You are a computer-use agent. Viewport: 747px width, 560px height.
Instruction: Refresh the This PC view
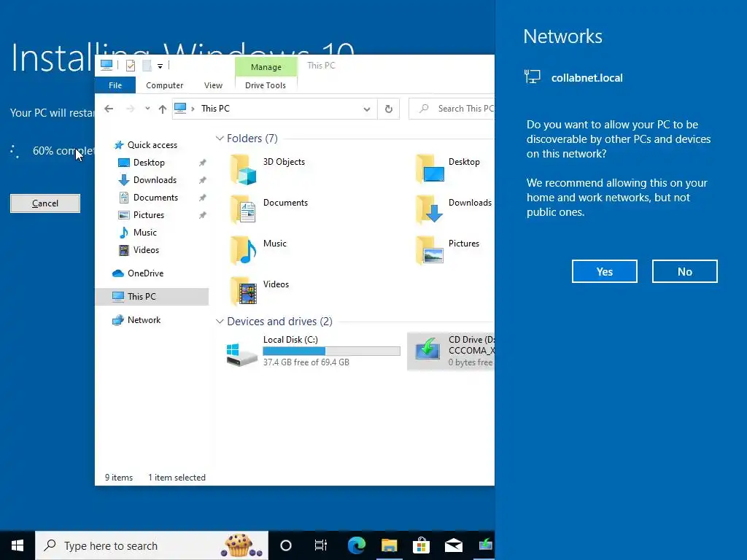pyautogui.click(x=389, y=109)
